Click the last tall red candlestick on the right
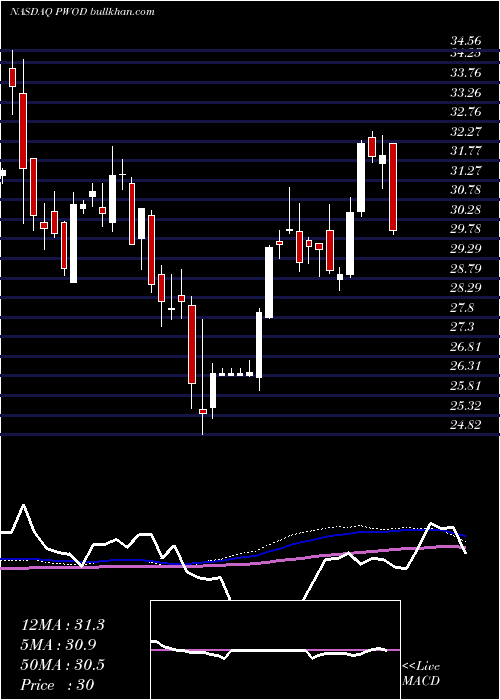 393,187
